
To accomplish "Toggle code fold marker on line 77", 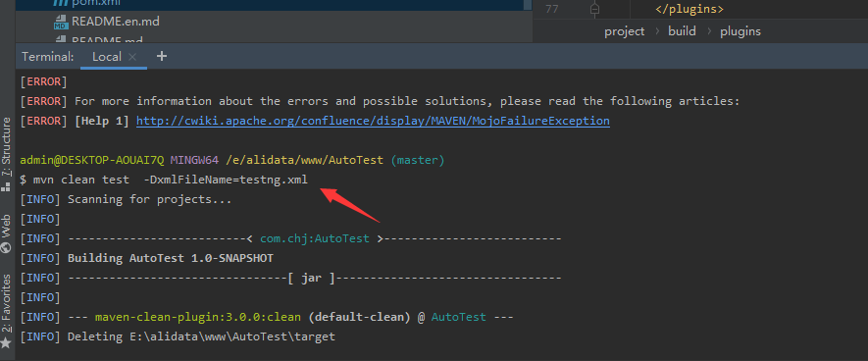I will point(594,10).
